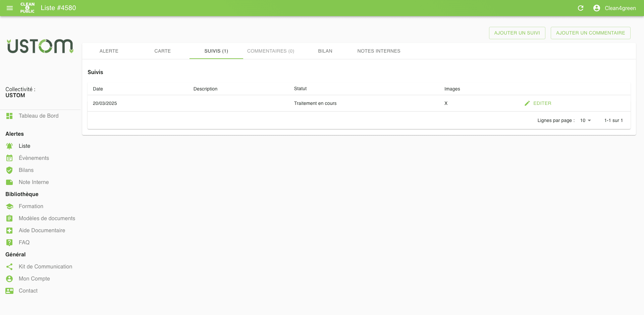Open the hamburger navigation menu
The width and height of the screenshot is (644, 315).
10,8
